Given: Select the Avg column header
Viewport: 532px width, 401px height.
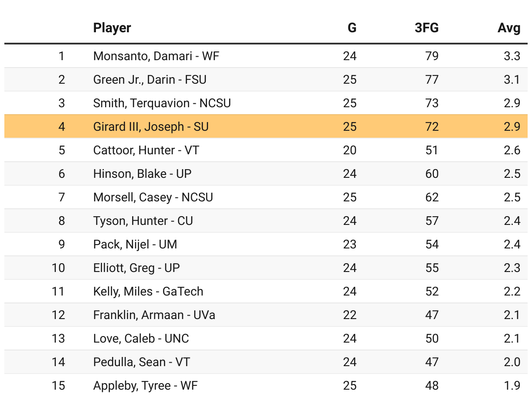Looking at the screenshot, I should pos(509,28).
